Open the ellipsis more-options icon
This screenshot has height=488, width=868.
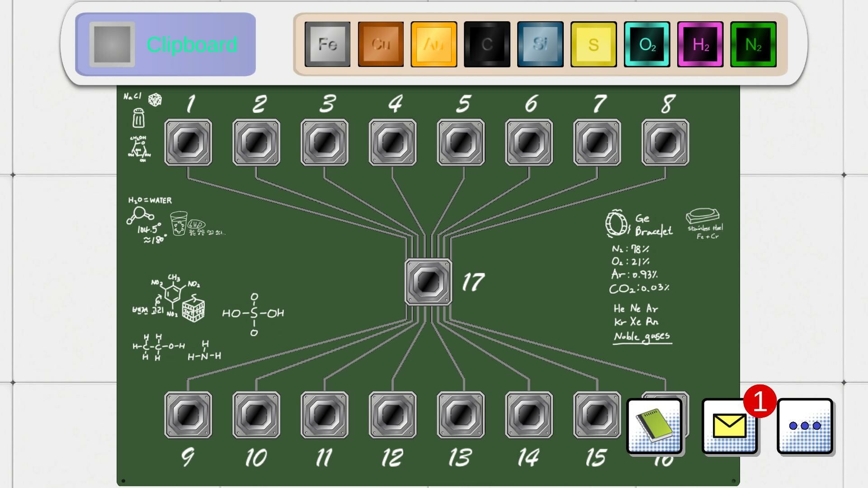[805, 426]
